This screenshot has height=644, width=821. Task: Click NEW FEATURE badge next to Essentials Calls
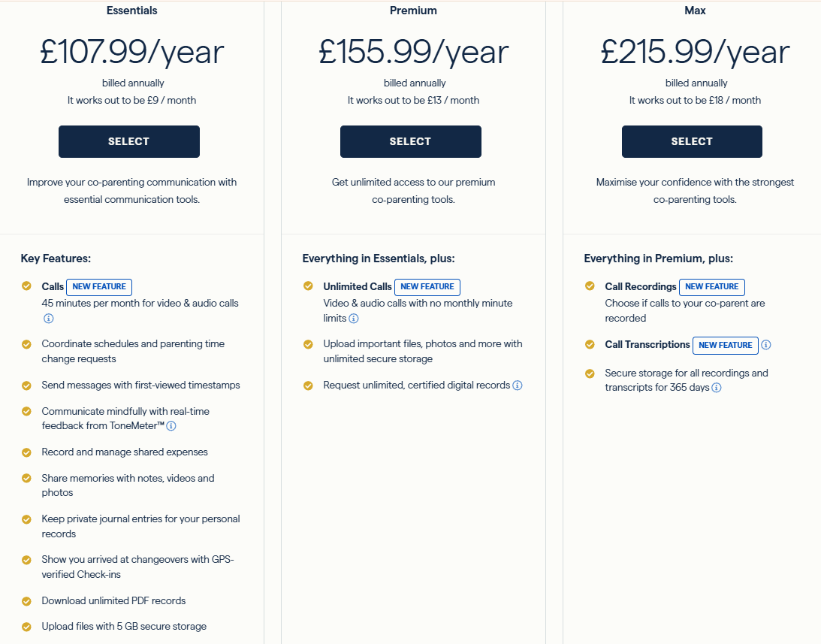(x=99, y=287)
